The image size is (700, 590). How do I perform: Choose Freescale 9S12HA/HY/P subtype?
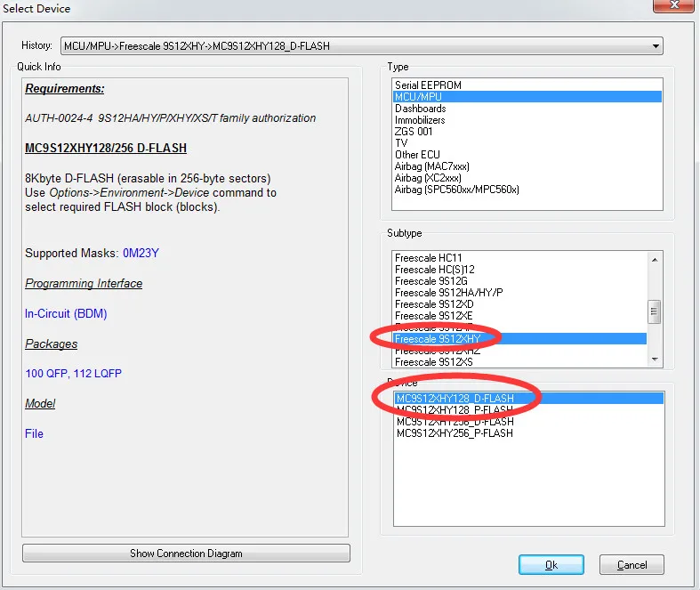[x=519, y=293]
